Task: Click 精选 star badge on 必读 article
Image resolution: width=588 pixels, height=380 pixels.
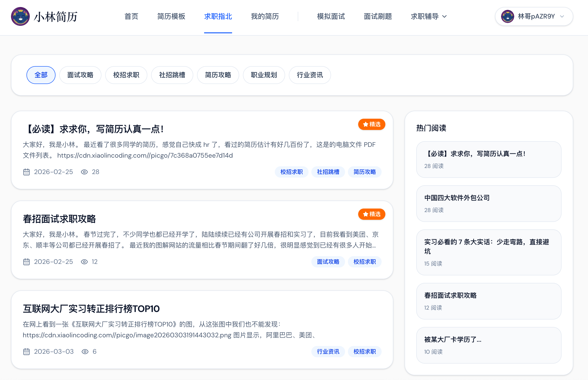Action: click(371, 124)
